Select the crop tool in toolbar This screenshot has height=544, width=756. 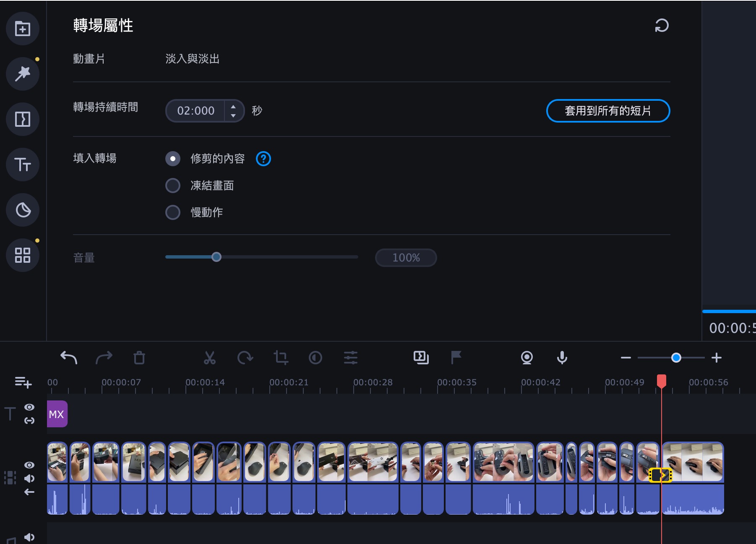tap(281, 358)
